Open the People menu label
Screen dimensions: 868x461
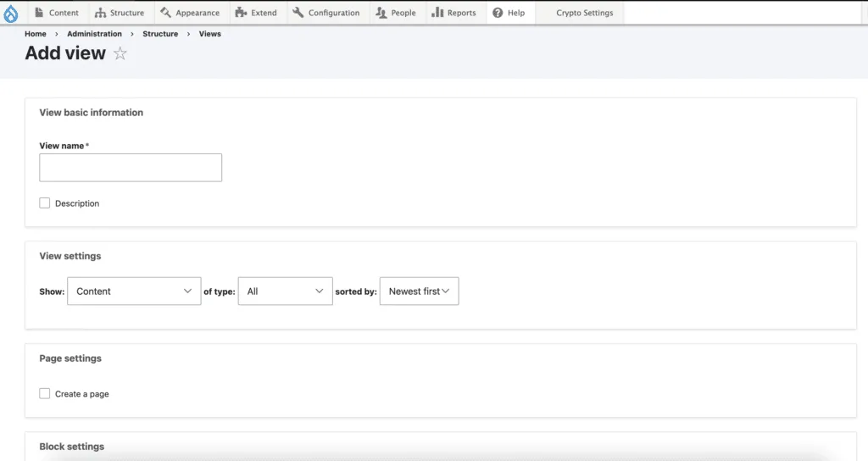(403, 13)
